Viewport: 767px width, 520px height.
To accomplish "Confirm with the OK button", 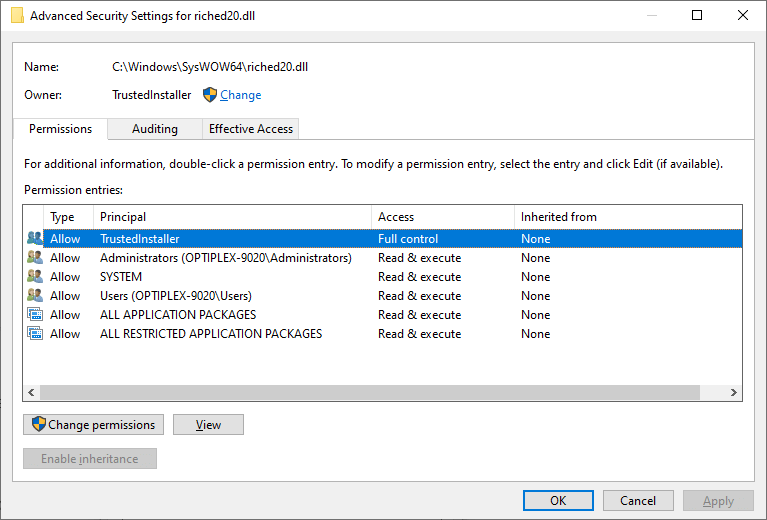I will coord(558,500).
